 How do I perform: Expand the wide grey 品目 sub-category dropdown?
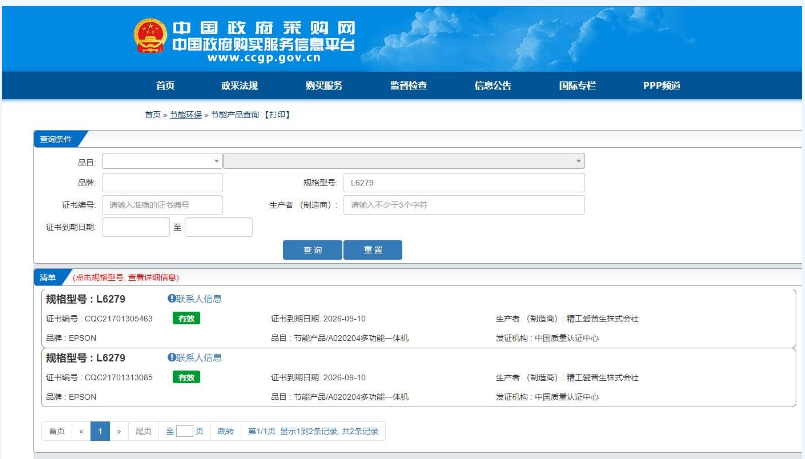[x=403, y=161]
